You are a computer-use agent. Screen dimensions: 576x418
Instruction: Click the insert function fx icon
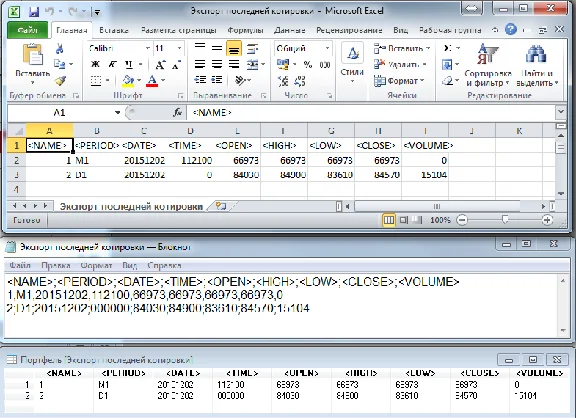point(178,112)
